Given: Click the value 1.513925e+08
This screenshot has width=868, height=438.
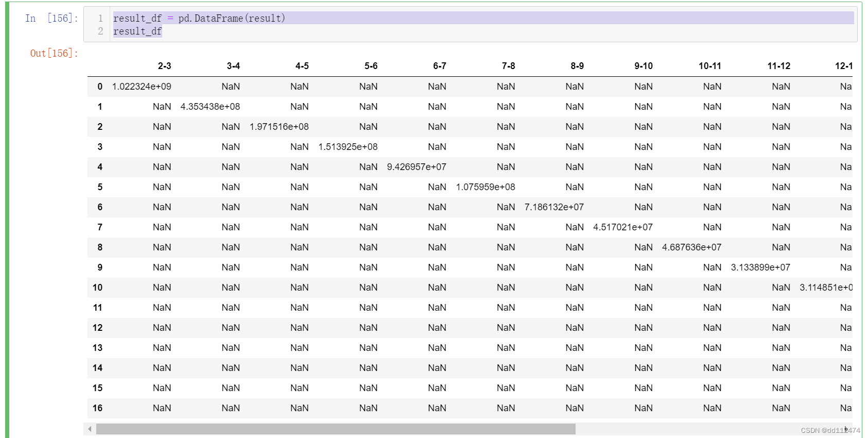Looking at the screenshot, I should [348, 147].
